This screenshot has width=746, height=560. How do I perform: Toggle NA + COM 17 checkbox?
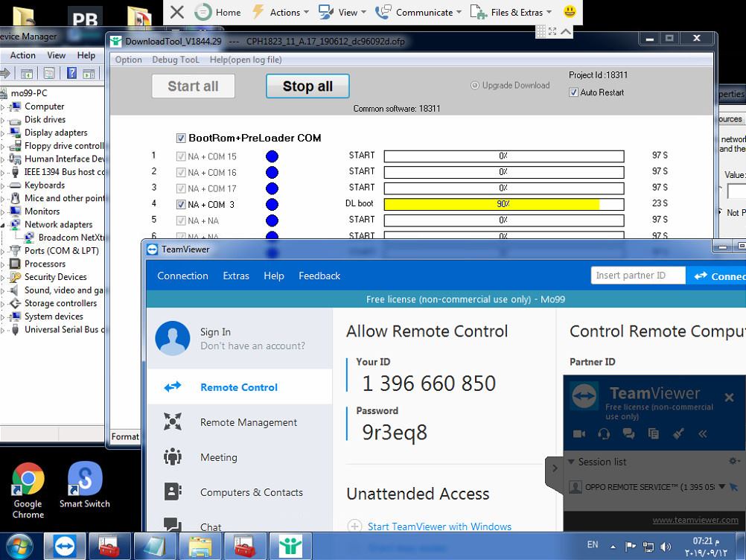(x=181, y=188)
